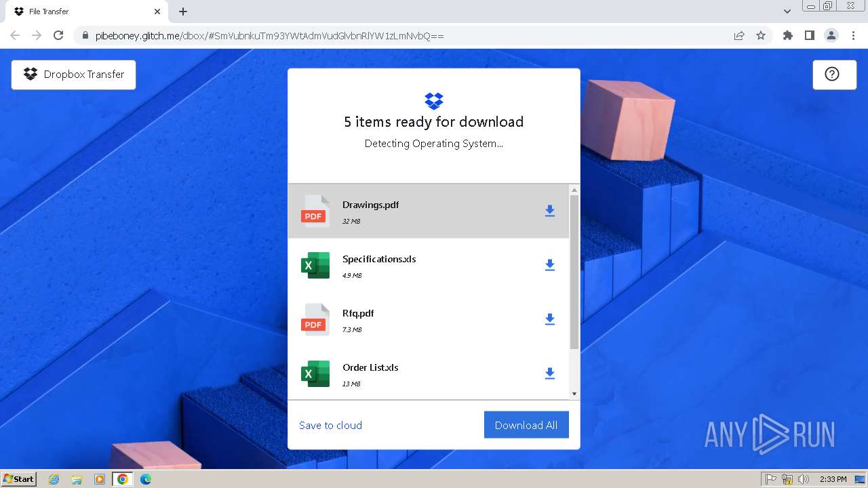Click the Excel icon beside Specifications.xls
Image resolution: width=868 pixels, height=488 pixels.
pyautogui.click(x=315, y=265)
